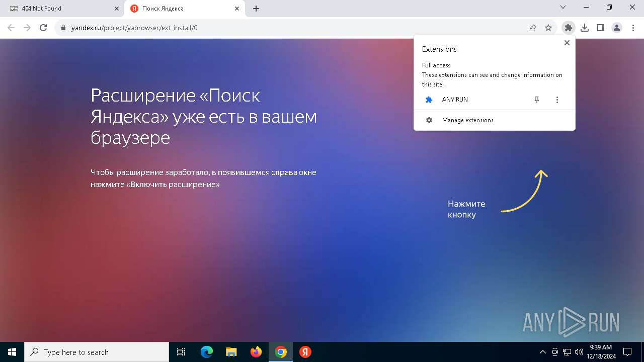
Task: Open File Explorer from taskbar
Action: 231,352
